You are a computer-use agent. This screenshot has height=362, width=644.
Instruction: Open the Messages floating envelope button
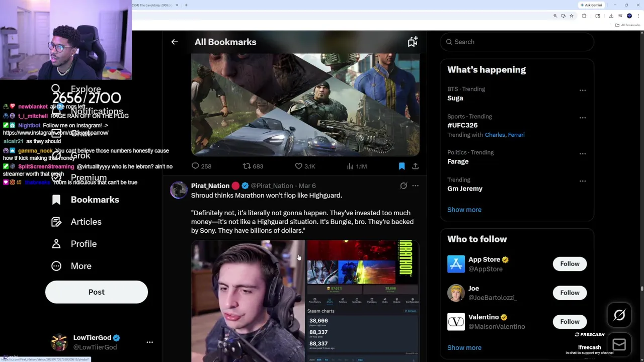pos(619,344)
